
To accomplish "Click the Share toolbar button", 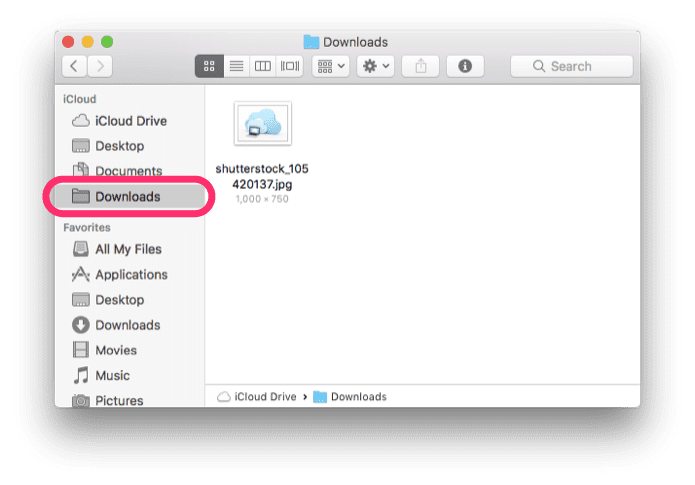I will click(x=420, y=66).
